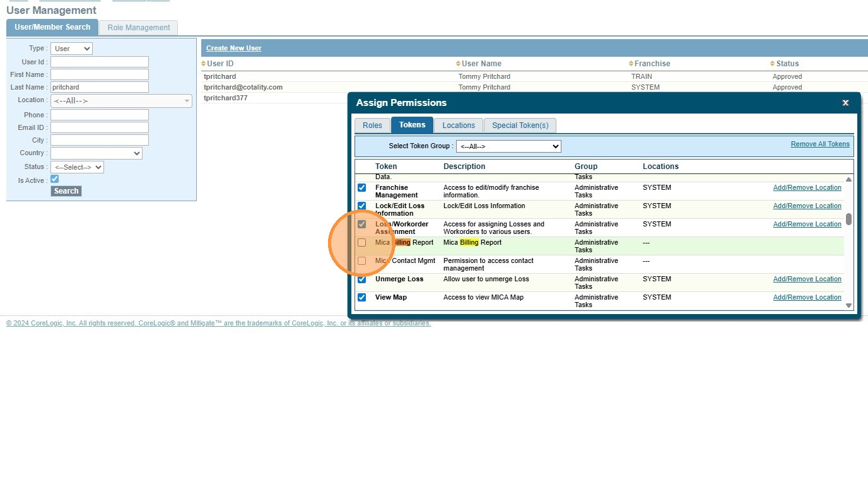Open the Locations tab
The image size is (868, 485).
coord(459,126)
